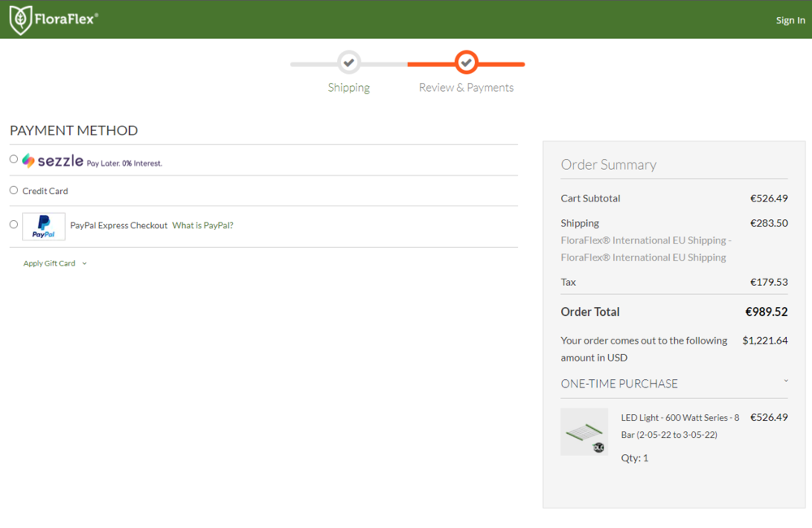This screenshot has height=528, width=812.
Task: Click the Review & Payments step checkmark circle
Action: (466, 63)
